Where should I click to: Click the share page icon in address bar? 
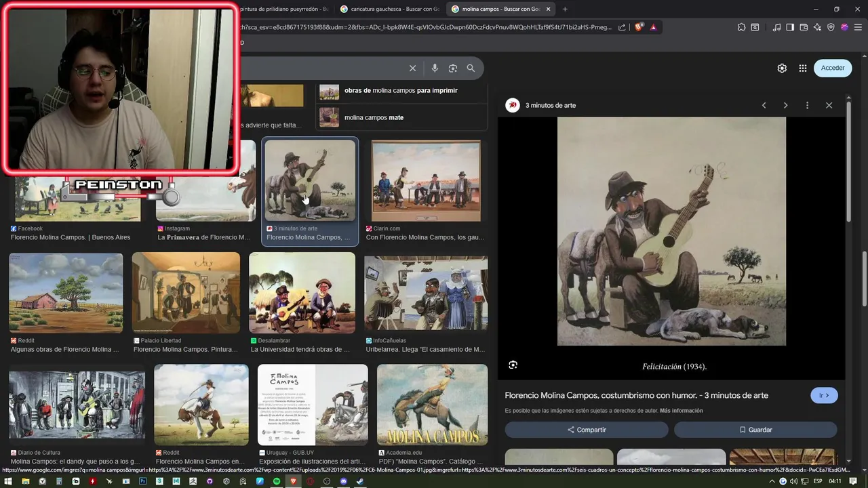click(x=622, y=27)
